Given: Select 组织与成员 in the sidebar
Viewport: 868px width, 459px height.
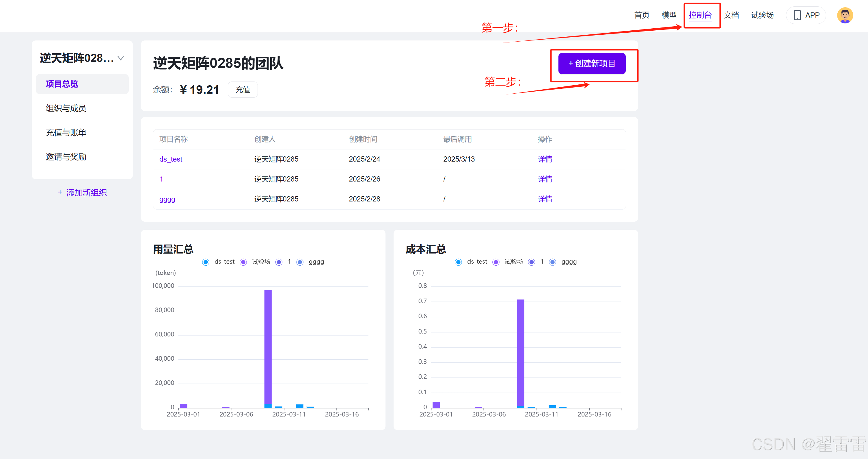Looking at the screenshot, I should (x=66, y=108).
